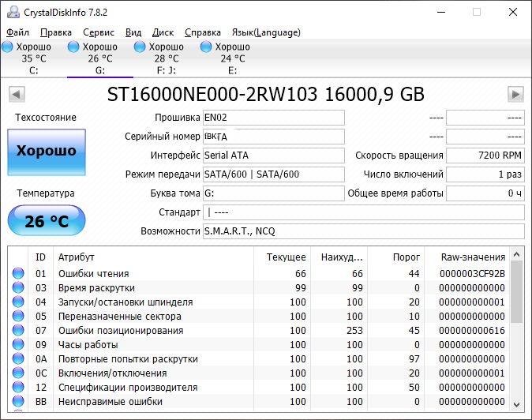Click the Атрибут column header
Viewport: 532px width, 420px height.
(153, 257)
